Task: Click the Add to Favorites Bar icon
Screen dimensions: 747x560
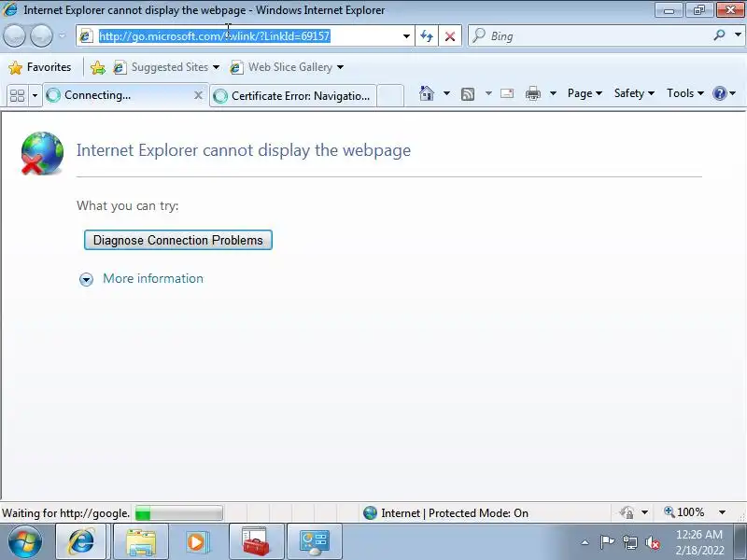Action: [98, 67]
